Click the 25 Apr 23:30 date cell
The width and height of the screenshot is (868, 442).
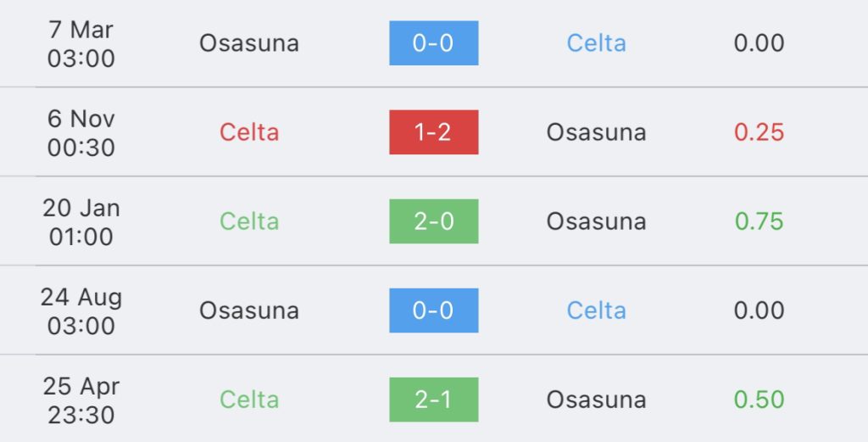81,400
